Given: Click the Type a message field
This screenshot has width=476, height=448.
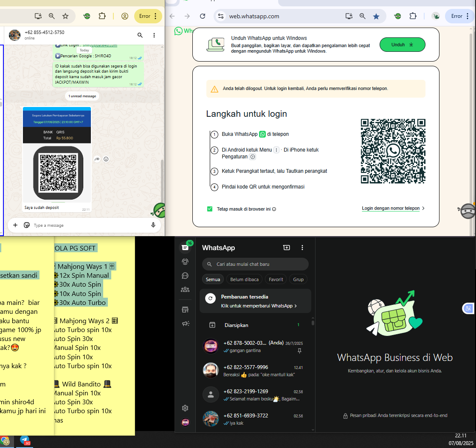Looking at the screenshot, I should [x=91, y=225].
